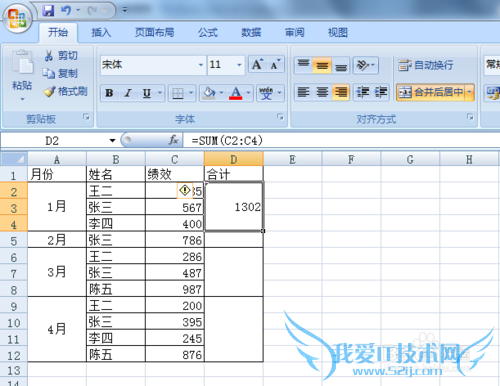This screenshot has height=386, width=500.
Task: Align cell content to vertical middle
Action: (322, 65)
